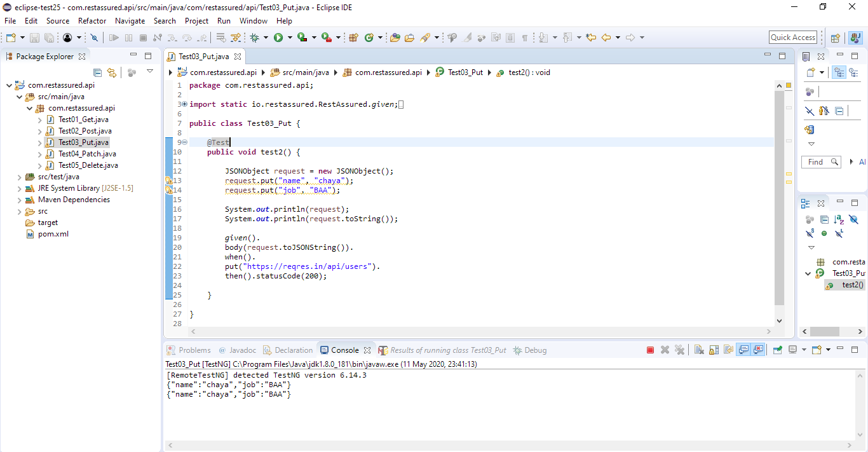
Task: Expand the src/test/java tree node
Action: tap(19, 176)
